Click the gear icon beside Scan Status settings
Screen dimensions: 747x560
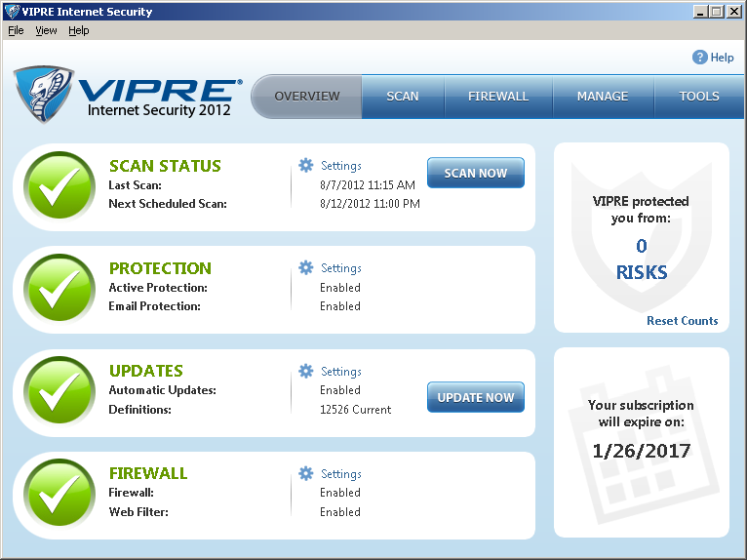tap(306, 166)
